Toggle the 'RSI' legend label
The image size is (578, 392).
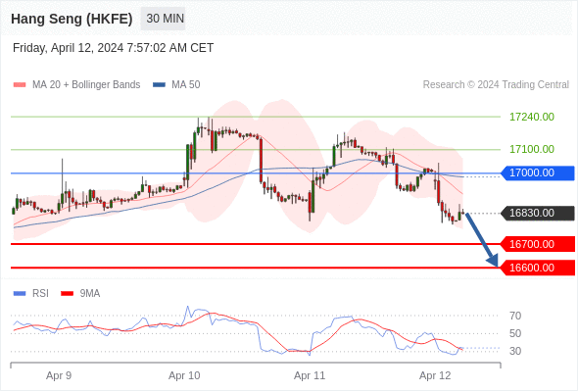click(x=40, y=294)
